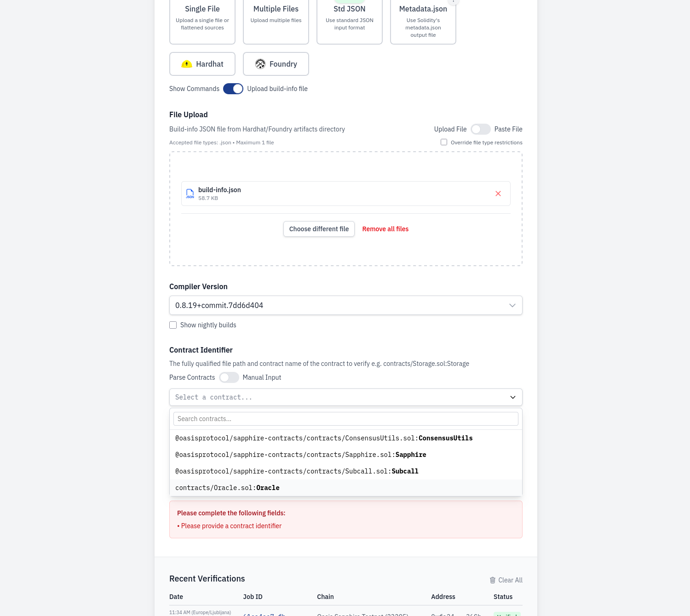Image resolution: width=690 pixels, height=616 pixels.
Task: Click the Foundry framework icon
Action: pyautogui.click(x=260, y=64)
